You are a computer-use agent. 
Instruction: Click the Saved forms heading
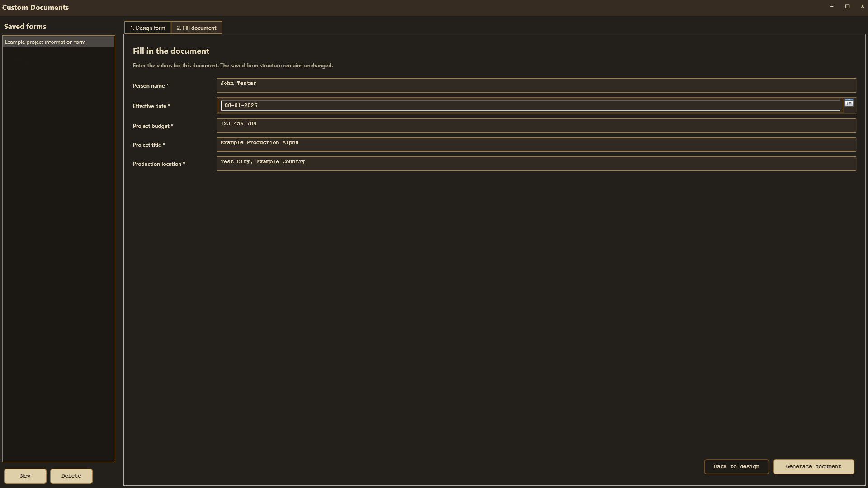tap(25, 27)
